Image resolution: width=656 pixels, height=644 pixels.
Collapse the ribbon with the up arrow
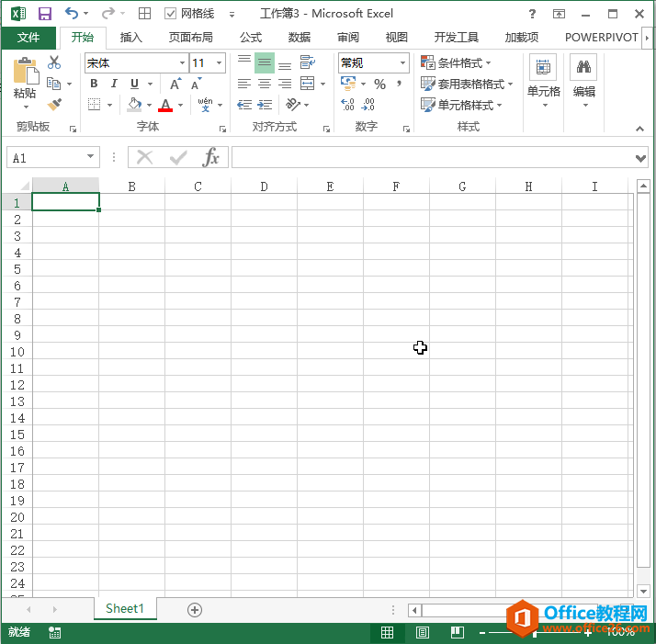(x=639, y=129)
